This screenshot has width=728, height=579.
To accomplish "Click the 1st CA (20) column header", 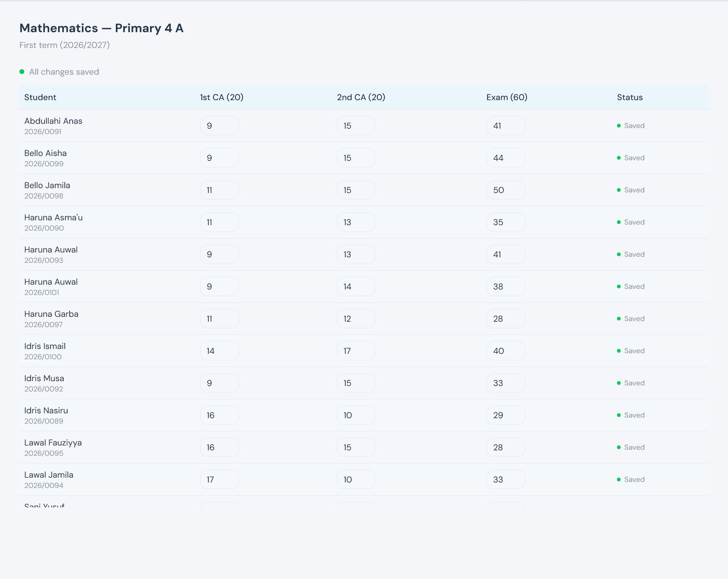I will point(221,97).
